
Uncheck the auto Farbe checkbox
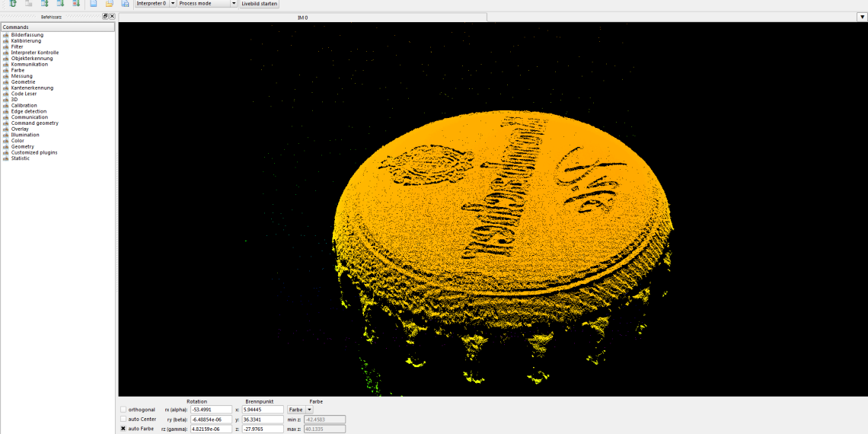[123, 429]
